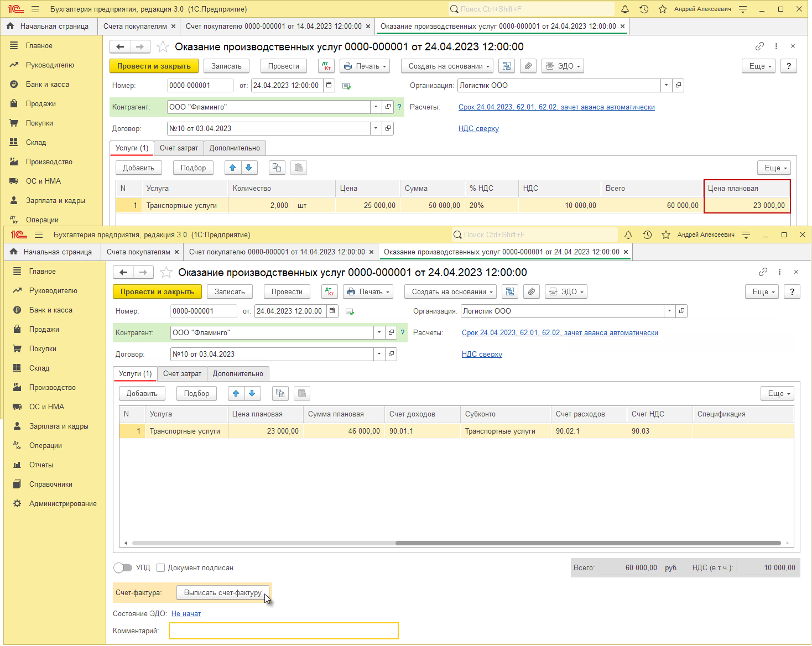Open Организация card icon in lower window
The image size is (812, 646).
tap(682, 311)
